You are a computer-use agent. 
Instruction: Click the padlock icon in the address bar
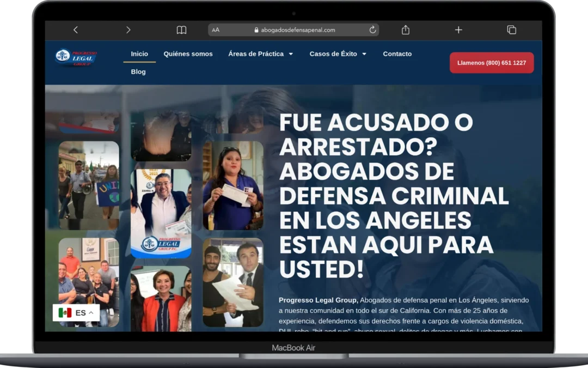pyautogui.click(x=255, y=30)
